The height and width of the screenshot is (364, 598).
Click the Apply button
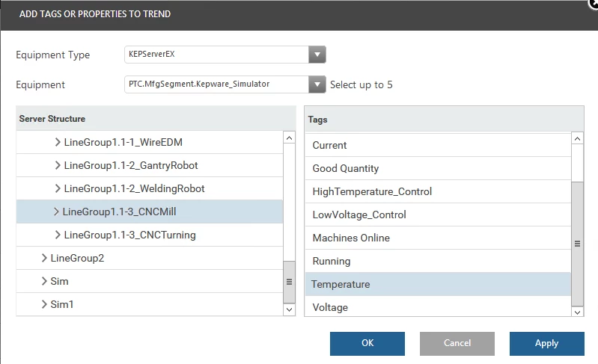click(x=547, y=343)
